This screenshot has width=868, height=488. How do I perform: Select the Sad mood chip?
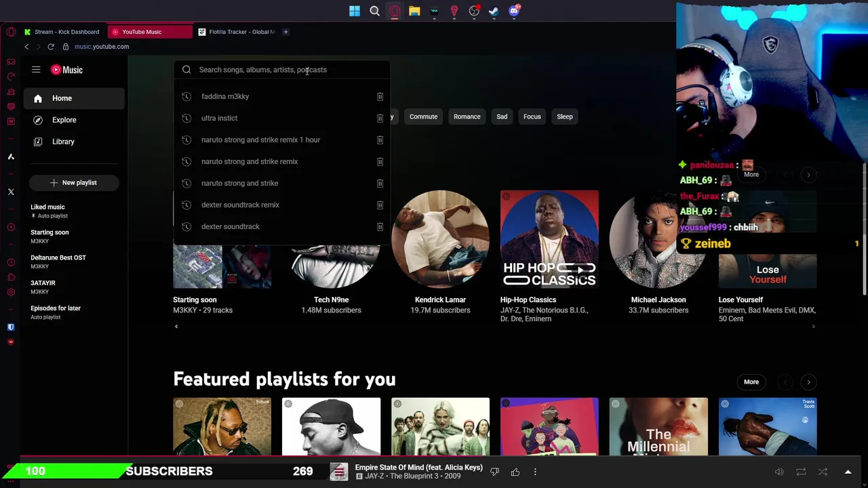[502, 117]
